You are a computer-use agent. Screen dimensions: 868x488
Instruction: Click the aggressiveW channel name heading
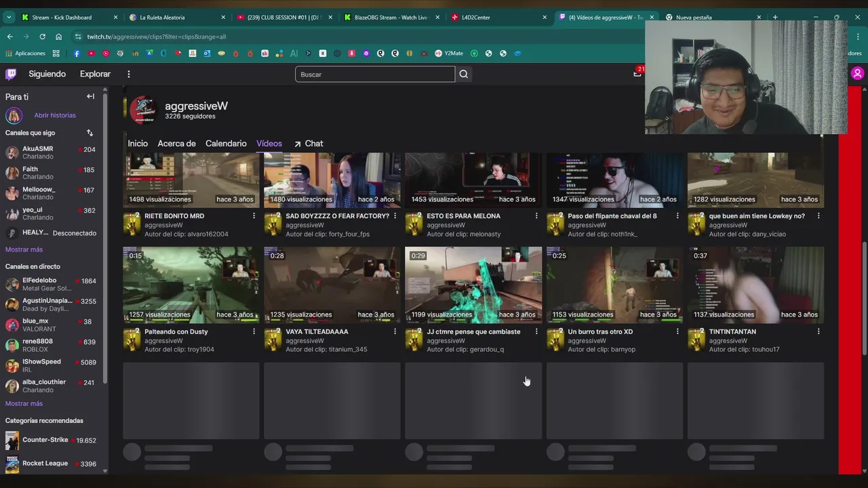[196, 106]
